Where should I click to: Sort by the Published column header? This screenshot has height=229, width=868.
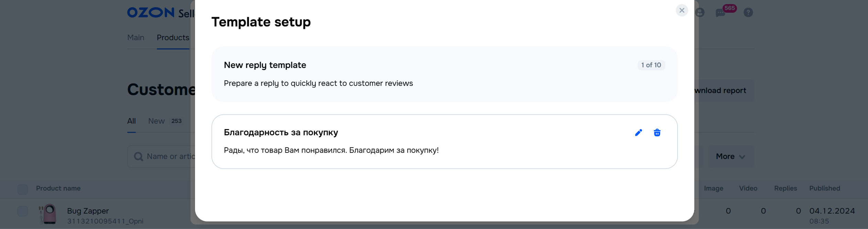coord(824,188)
